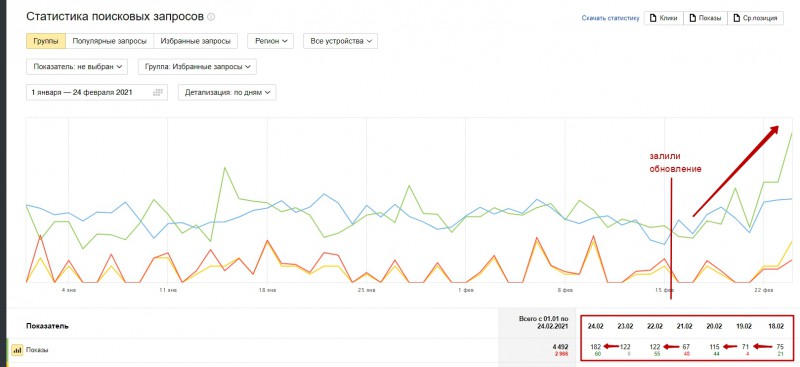Image resolution: width=800 pixels, height=367 pixels.
Task: Download the Клики statistics file
Action: [x=664, y=18]
